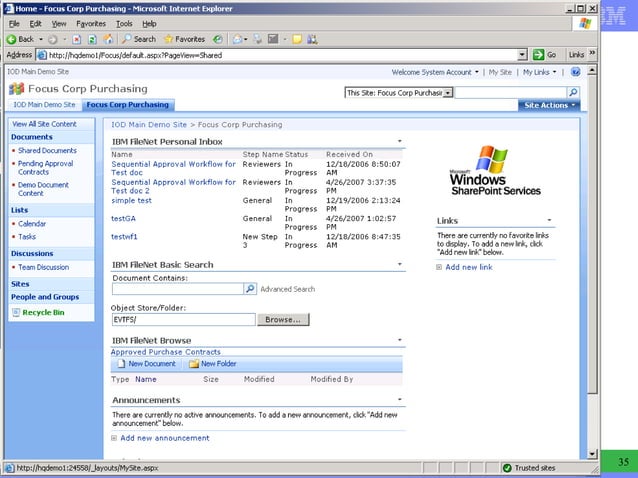The height and width of the screenshot is (478, 638).
Task: Open the Tools menu
Action: click(x=123, y=23)
